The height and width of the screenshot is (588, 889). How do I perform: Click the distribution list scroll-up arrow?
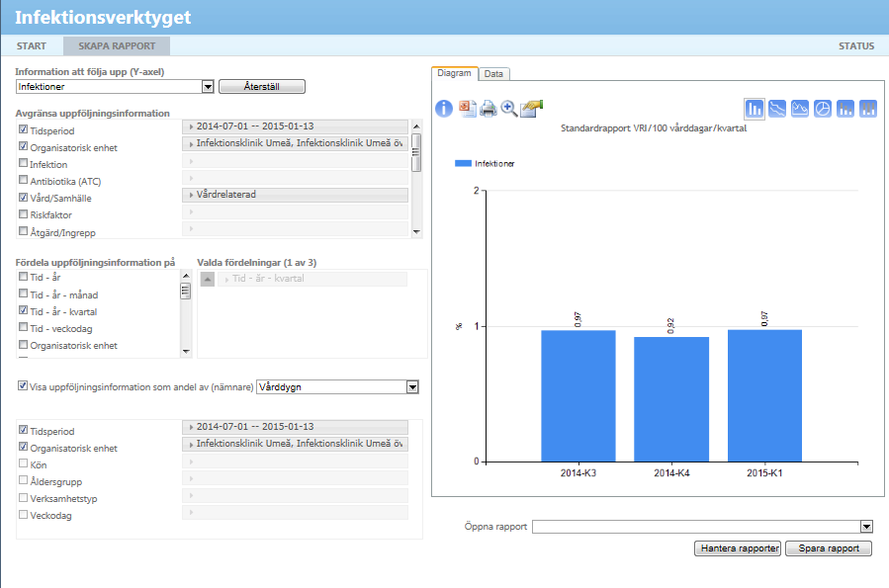tap(186, 276)
